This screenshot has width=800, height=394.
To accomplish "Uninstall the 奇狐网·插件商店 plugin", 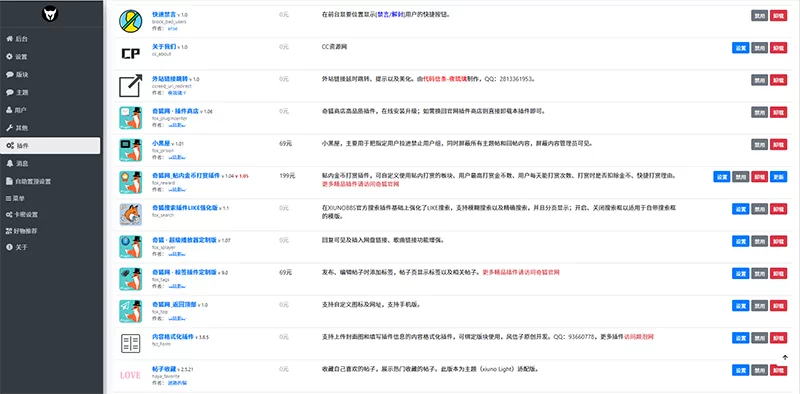I will [x=778, y=112].
